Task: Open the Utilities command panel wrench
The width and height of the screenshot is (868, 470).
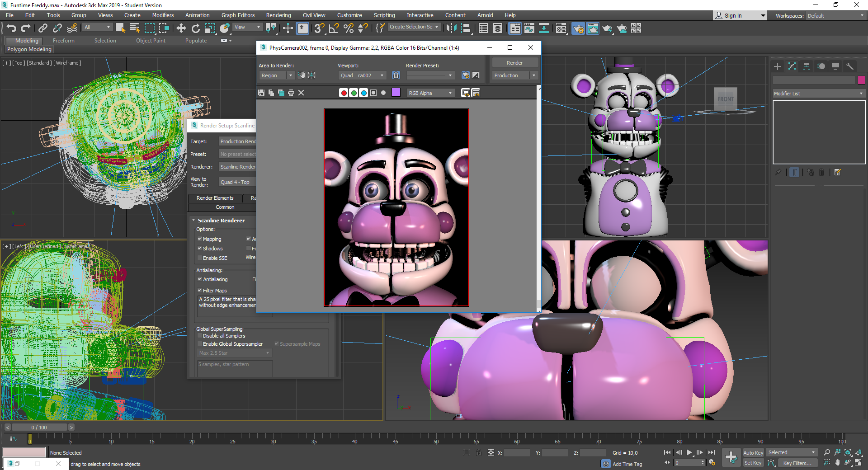Action: (x=850, y=66)
